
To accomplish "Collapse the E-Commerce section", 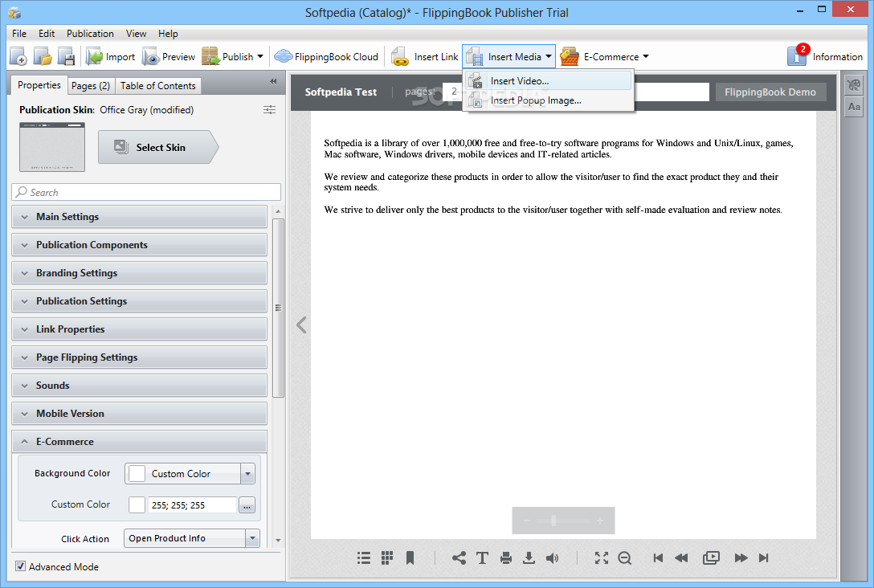I will click(139, 442).
